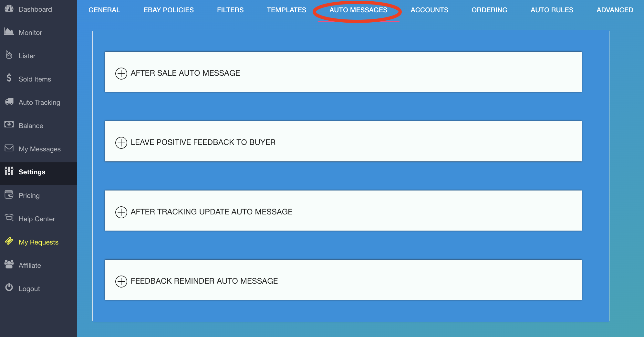Click the Lister flame icon
The image size is (644, 337).
9,55
